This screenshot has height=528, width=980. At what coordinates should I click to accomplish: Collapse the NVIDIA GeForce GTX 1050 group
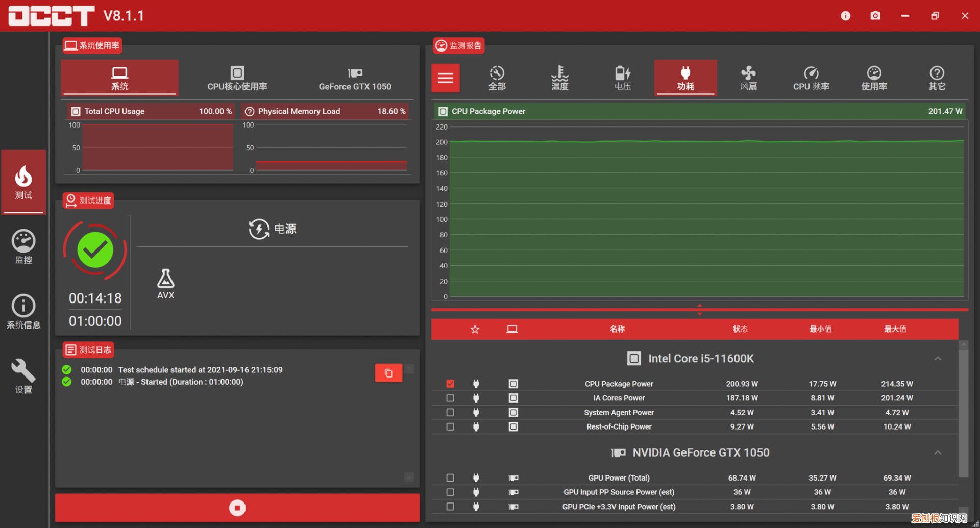tap(938, 452)
